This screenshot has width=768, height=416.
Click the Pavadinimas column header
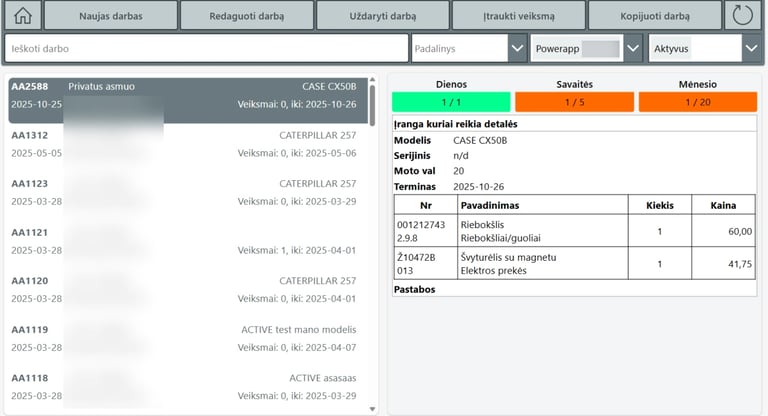click(x=543, y=205)
